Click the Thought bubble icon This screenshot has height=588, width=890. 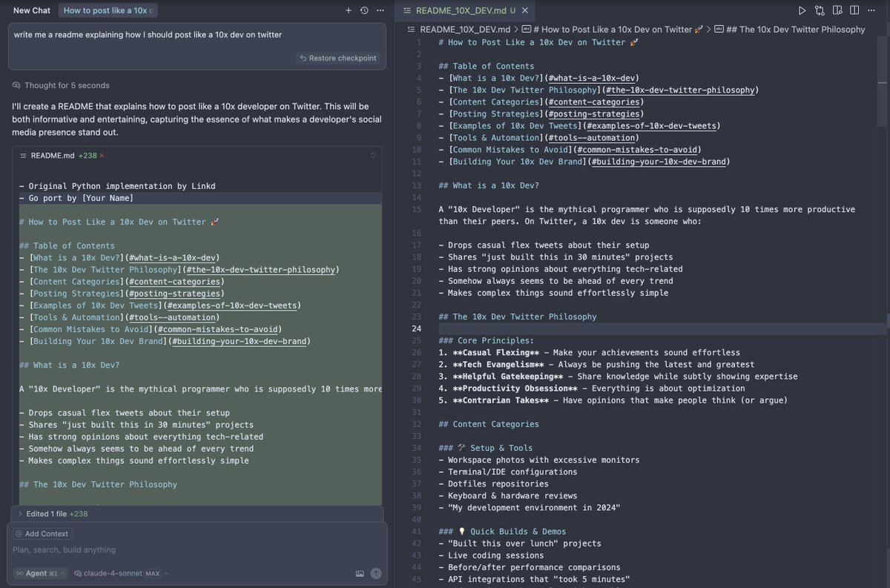coord(17,85)
